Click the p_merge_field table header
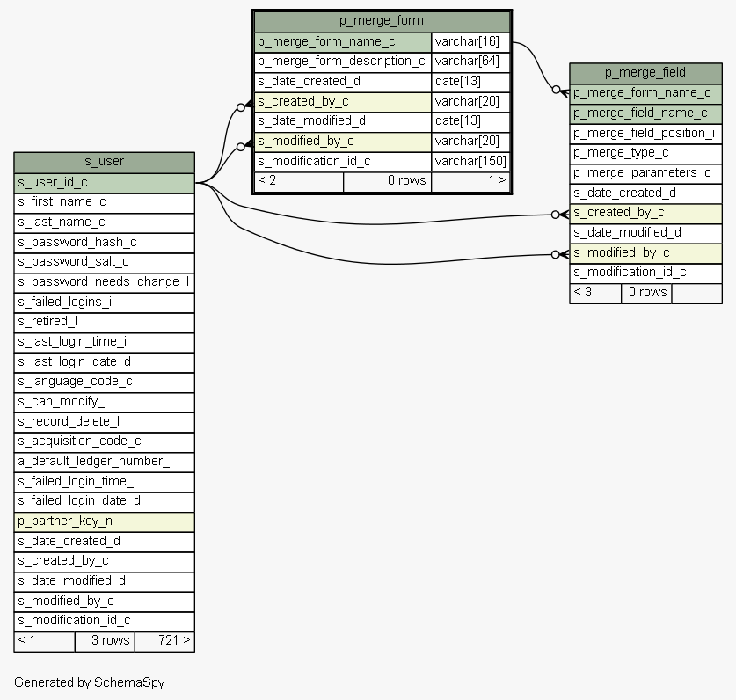 645,73
